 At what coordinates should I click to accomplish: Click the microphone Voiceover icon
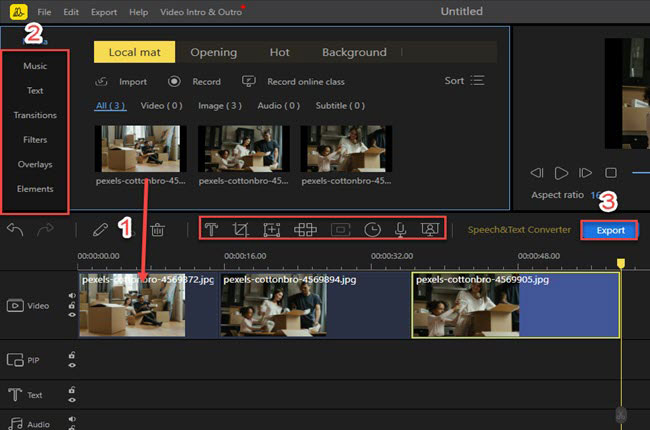(x=400, y=229)
